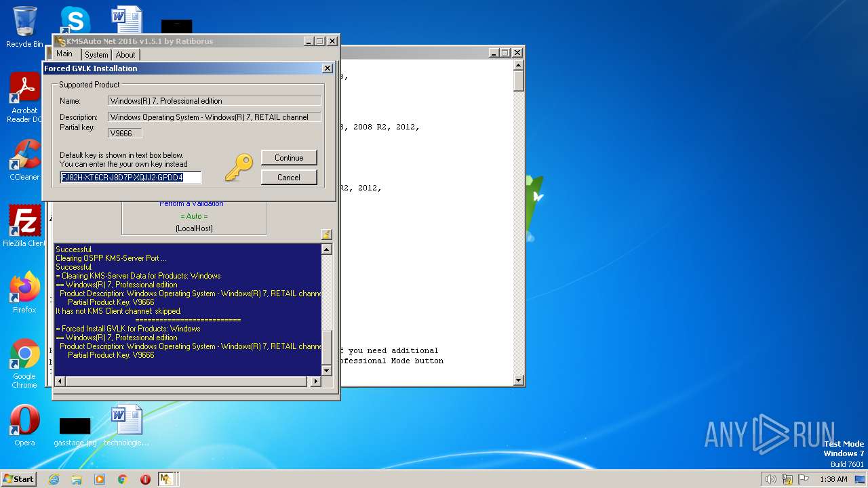
Task: Click the small broom icon above the log
Action: (326, 235)
